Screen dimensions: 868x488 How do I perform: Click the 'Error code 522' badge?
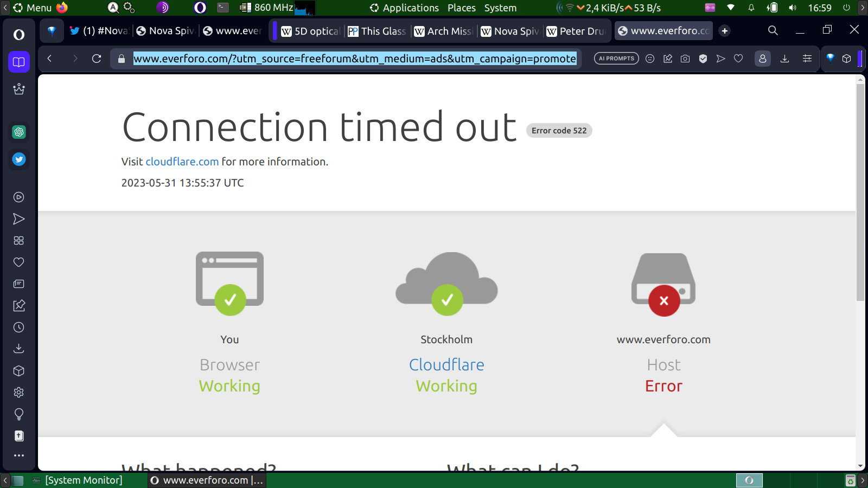[x=559, y=131]
